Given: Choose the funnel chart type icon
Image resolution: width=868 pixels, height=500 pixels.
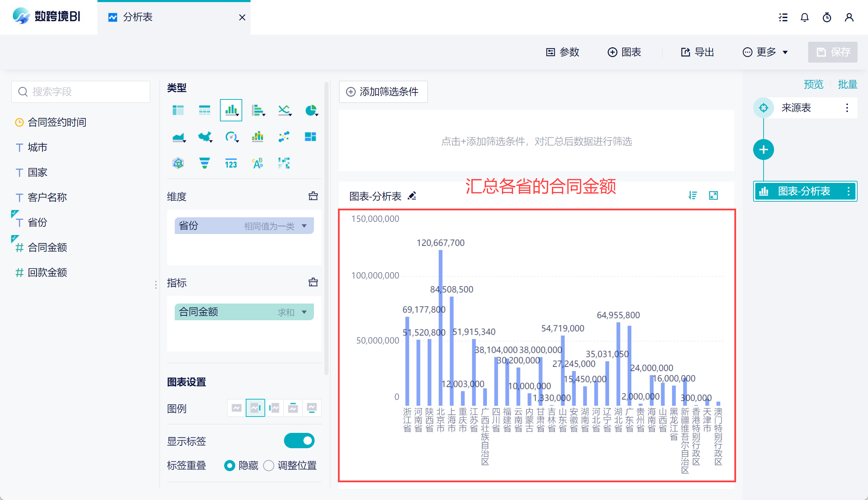Looking at the screenshot, I should [x=204, y=163].
